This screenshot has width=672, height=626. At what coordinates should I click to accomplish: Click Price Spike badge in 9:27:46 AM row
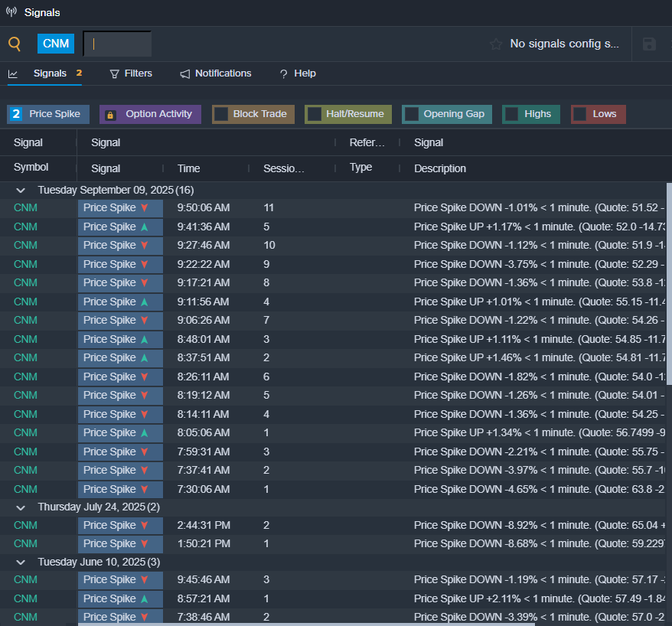(x=120, y=246)
